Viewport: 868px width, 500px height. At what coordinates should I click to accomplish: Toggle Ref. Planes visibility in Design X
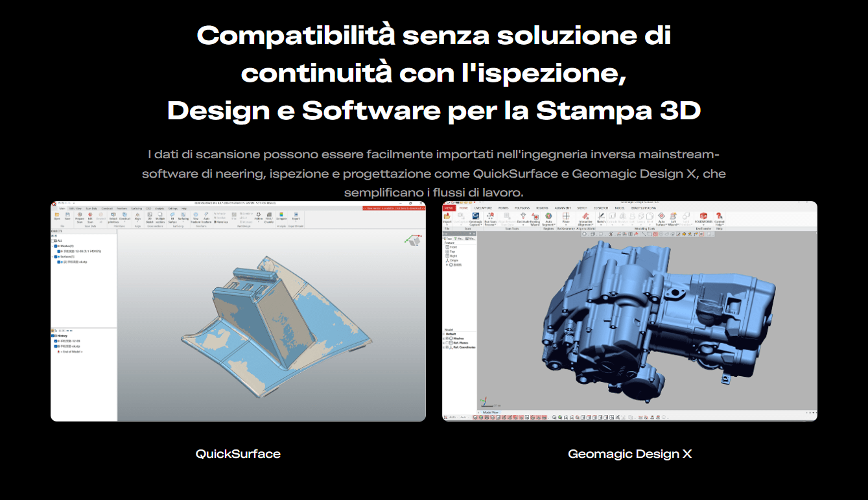(x=447, y=343)
